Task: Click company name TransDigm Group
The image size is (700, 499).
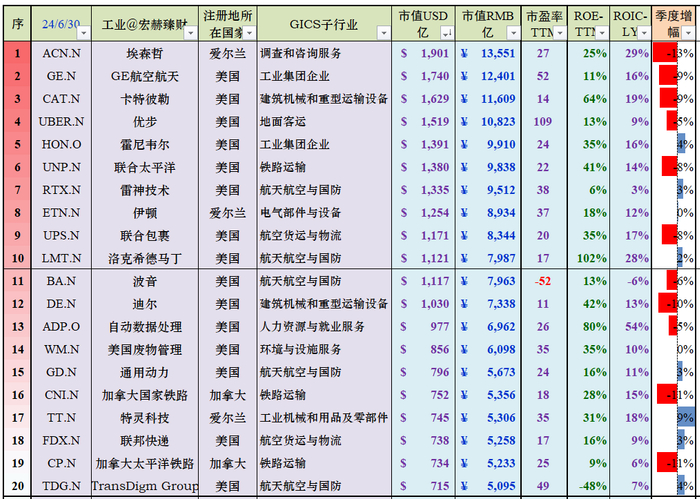Action: coord(145,486)
